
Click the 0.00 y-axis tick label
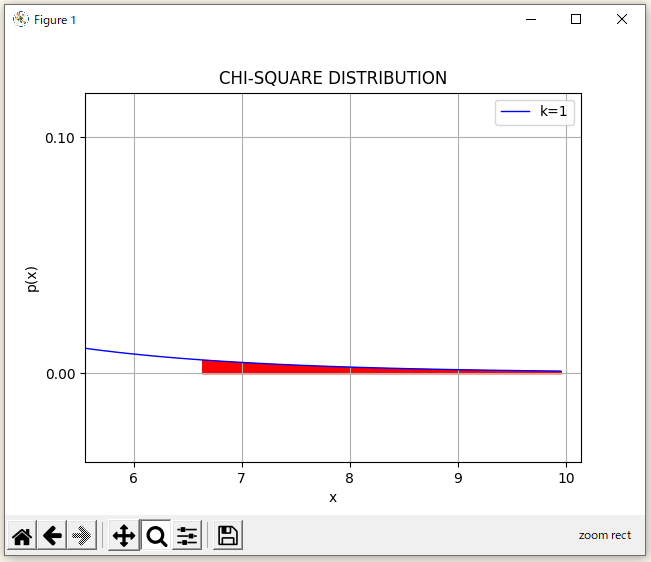[60, 374]
